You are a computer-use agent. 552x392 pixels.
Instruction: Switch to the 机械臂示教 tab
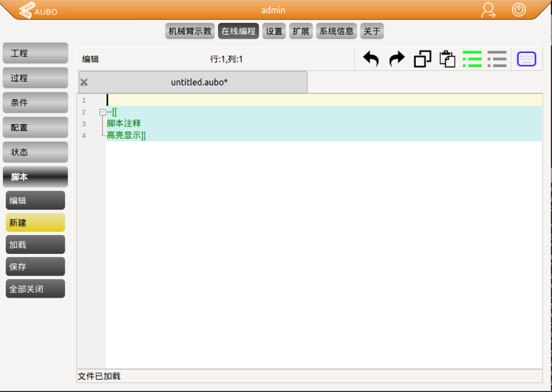189,30
